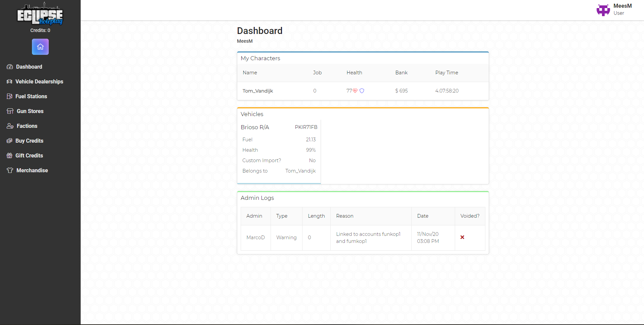The width and height of the screenshot is (644, 325).
Task: Select the MarcoD warning log row
Action: coord(363,238)
